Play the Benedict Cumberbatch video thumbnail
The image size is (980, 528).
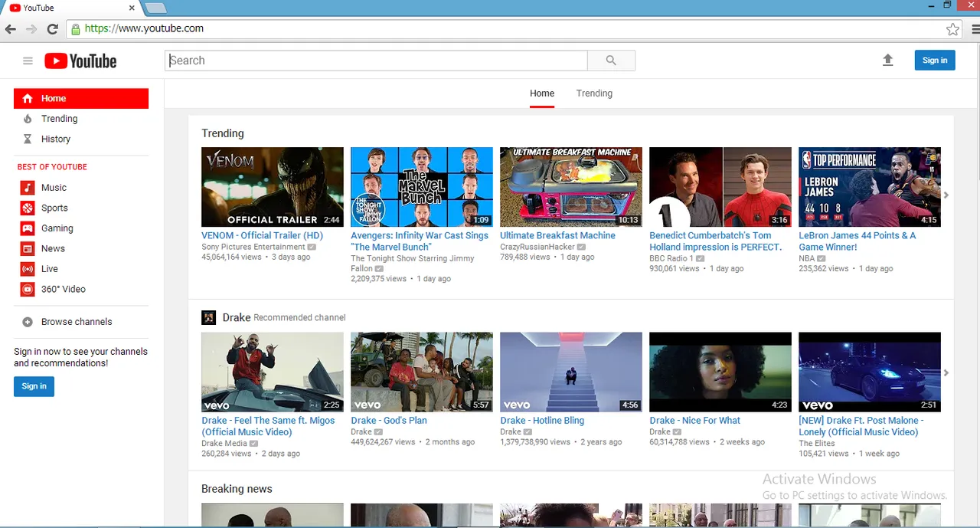coord(720,187)
